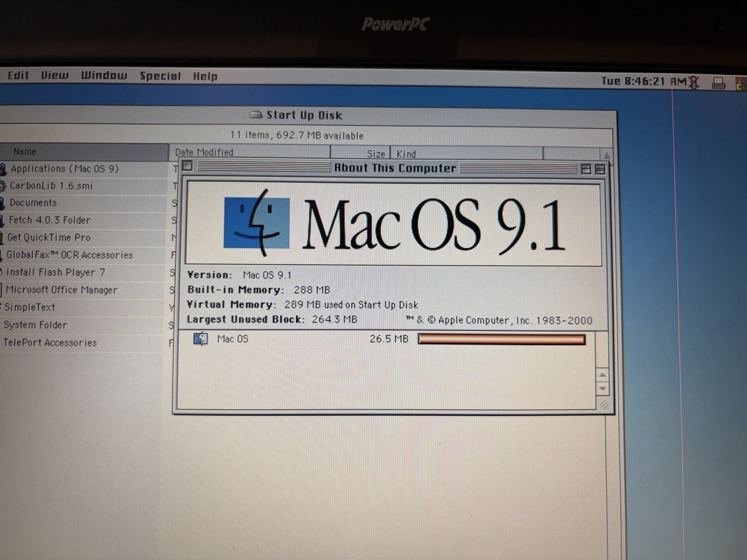Click the sort order button above scrollbar

pos(606,155)
